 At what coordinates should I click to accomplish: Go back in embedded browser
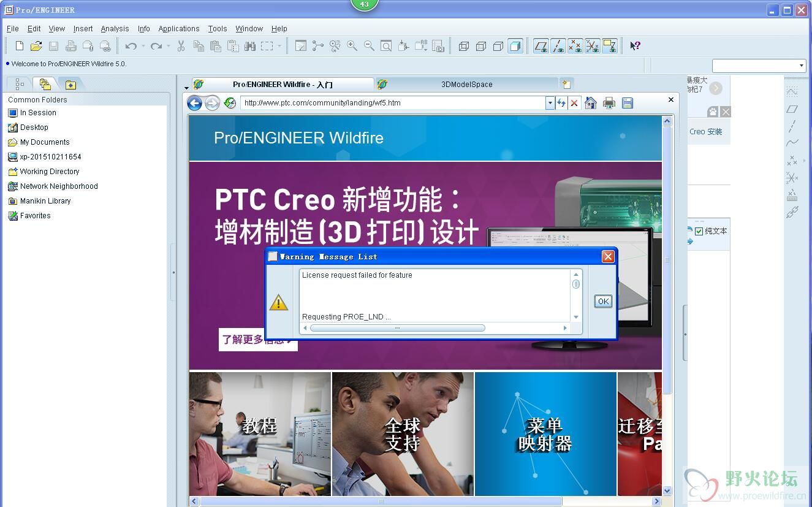(x=195, y=103)
